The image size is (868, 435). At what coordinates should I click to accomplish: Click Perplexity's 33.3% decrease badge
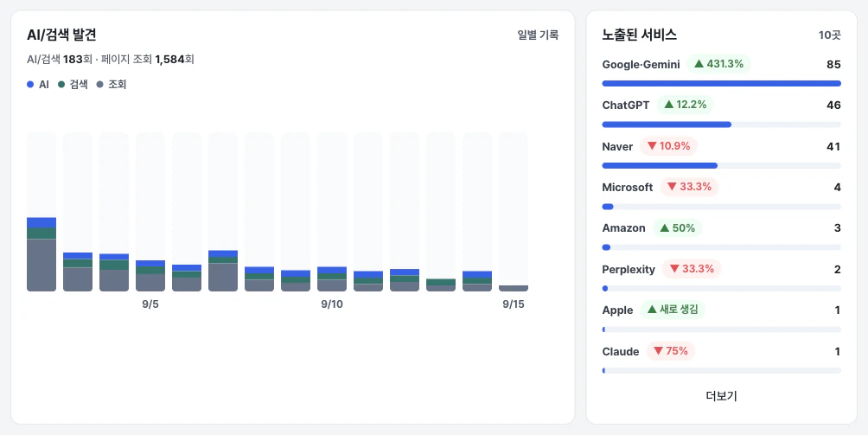(x=692, y=269)
